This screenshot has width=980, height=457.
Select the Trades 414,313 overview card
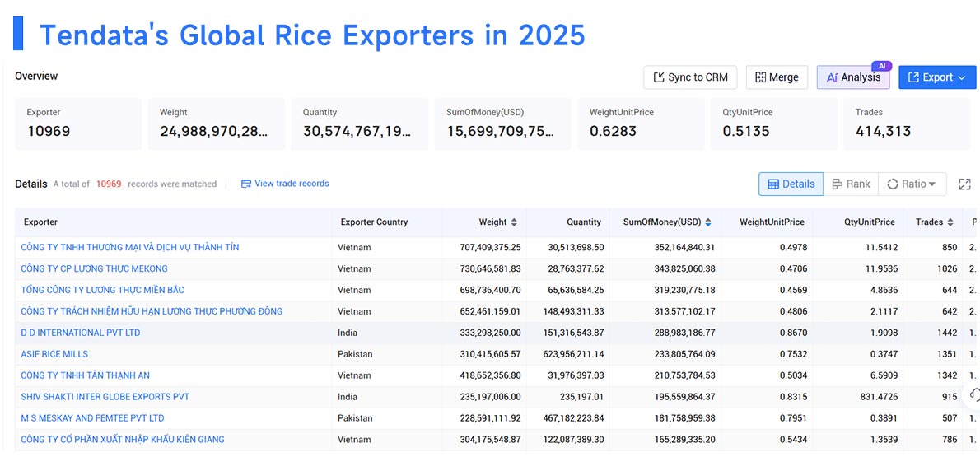pyautogui.click(x=907, y=124)
